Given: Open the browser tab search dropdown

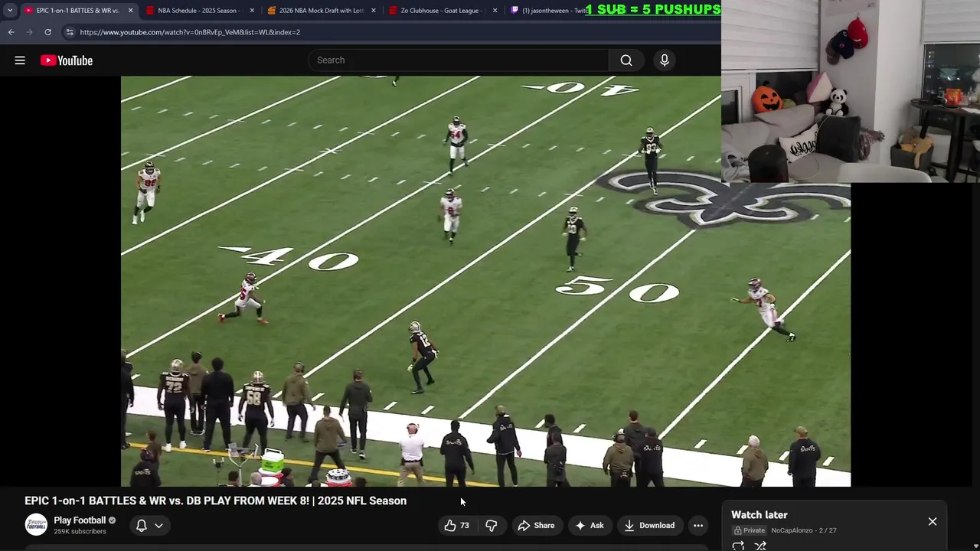Looking at the screenshot, I should coord(10,11).
